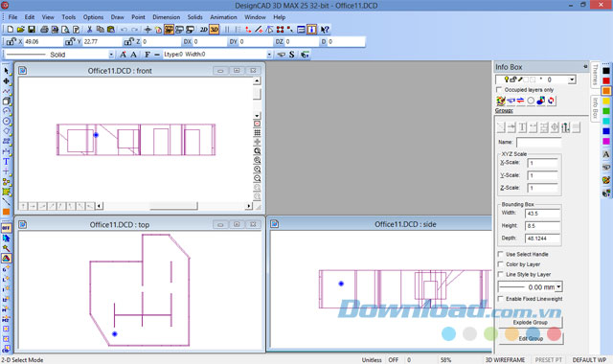
Task: Click the Save file toolbar icon
Action: tap(32, 30)
